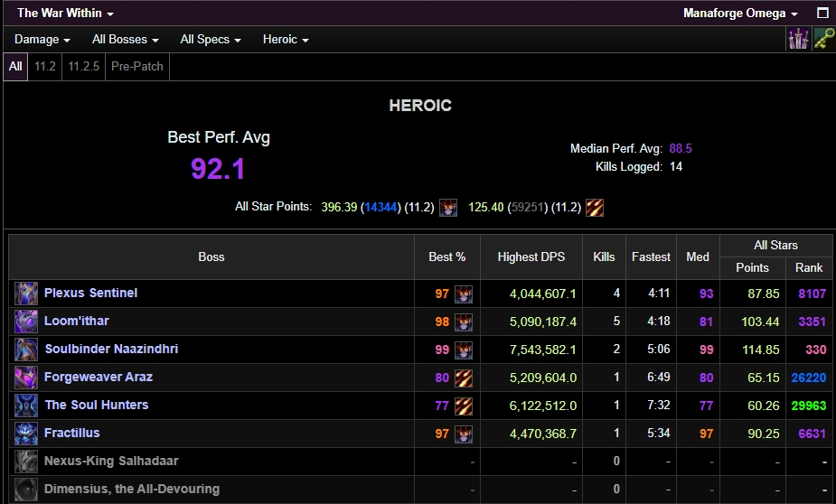
Task: Click the Points column header
Action: pos(752,268)
